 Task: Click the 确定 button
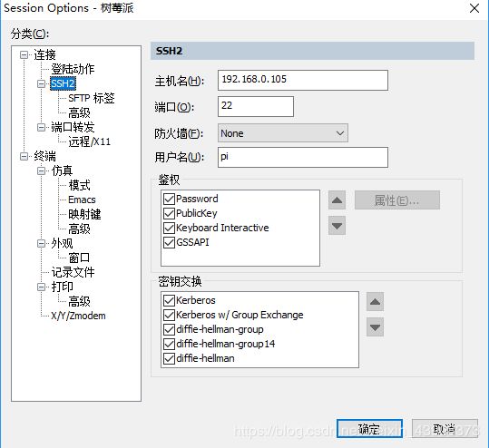tap(369, 429)
